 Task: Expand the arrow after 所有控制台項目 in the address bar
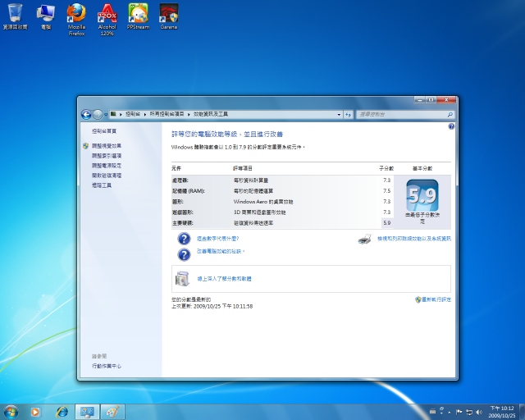click(189, 114)
